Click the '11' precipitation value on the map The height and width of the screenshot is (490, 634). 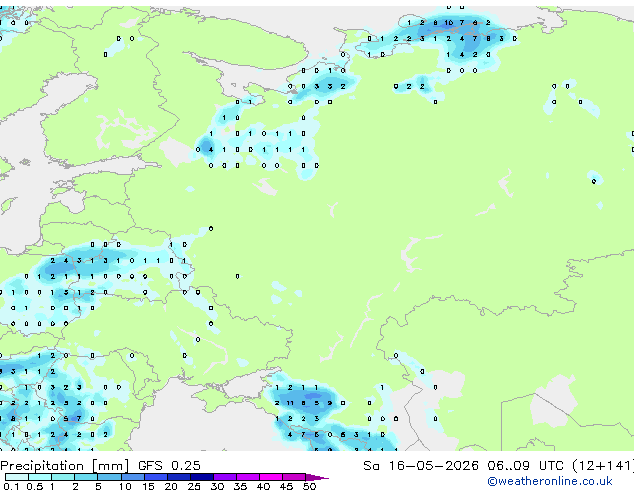coord(290,403)
